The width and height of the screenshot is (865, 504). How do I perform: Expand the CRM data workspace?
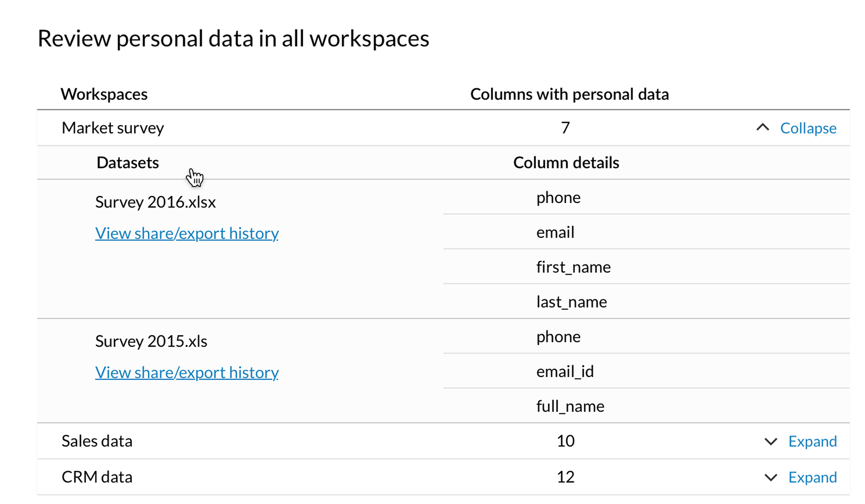(x=812, y=477)
